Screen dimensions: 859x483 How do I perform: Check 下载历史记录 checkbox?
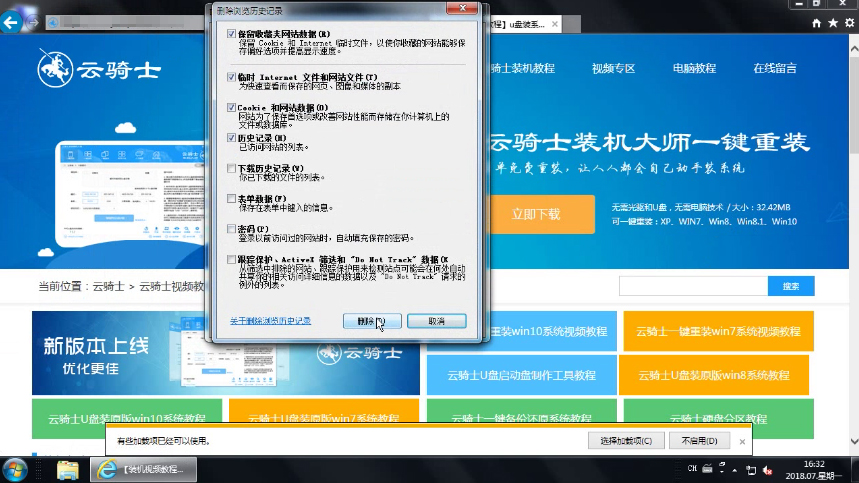click(231, 168)
